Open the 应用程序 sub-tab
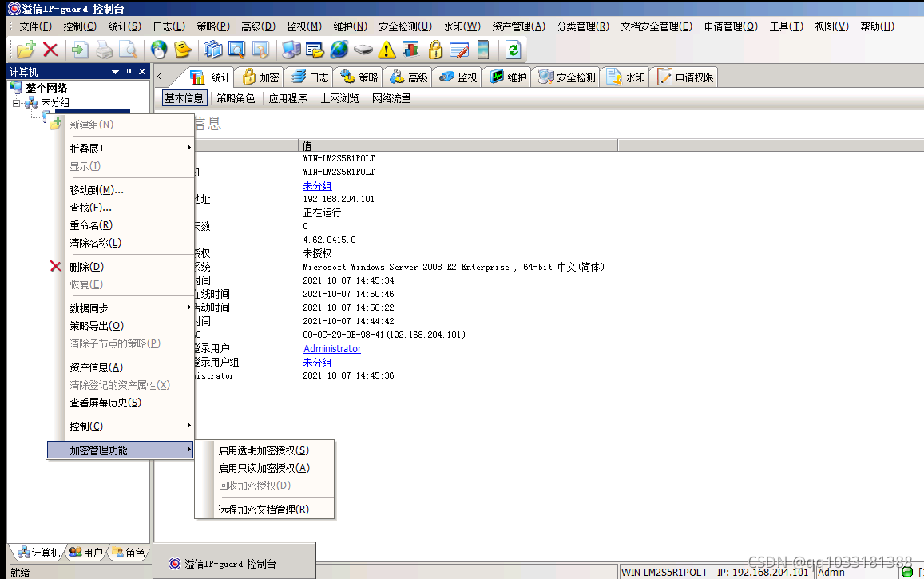 click(288, 98)
